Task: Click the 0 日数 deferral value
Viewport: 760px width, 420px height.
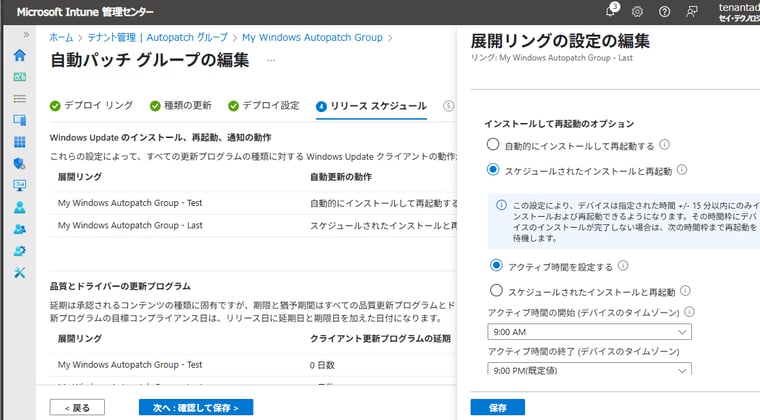Action: pyautogui.click(x=322, y=365)
